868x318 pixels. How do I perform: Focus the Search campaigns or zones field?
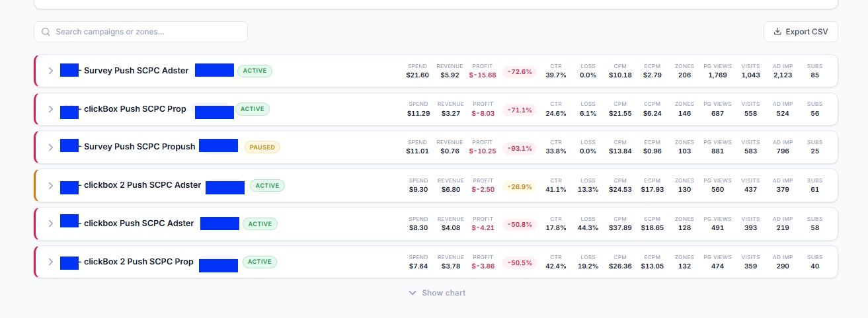tap(141, 32)
